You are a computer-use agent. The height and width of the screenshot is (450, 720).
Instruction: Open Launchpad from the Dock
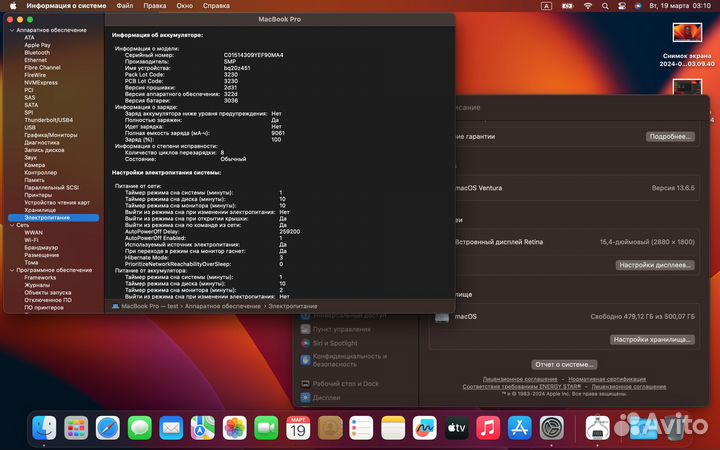tap(76, 428)
